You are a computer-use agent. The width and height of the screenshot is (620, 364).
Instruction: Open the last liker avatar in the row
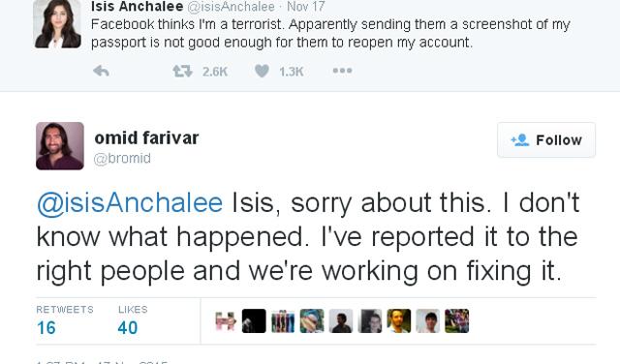point(456,321)
